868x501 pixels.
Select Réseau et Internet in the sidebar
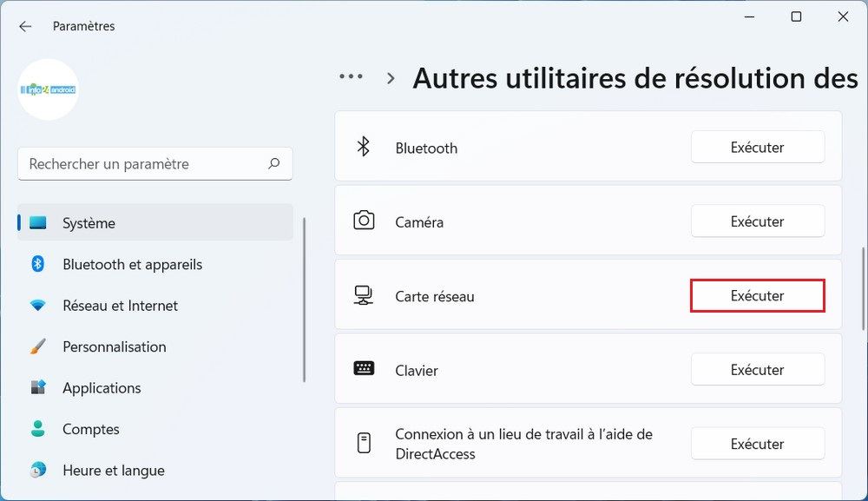120,305
